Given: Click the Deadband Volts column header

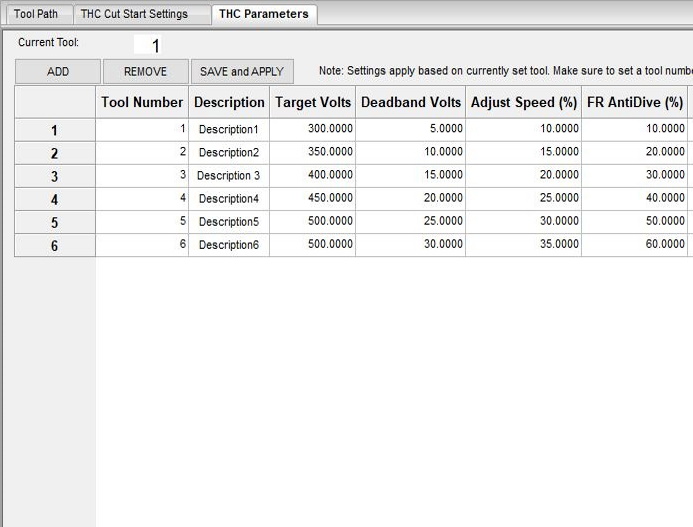Looking at the screenshot, I should point(411,102).
